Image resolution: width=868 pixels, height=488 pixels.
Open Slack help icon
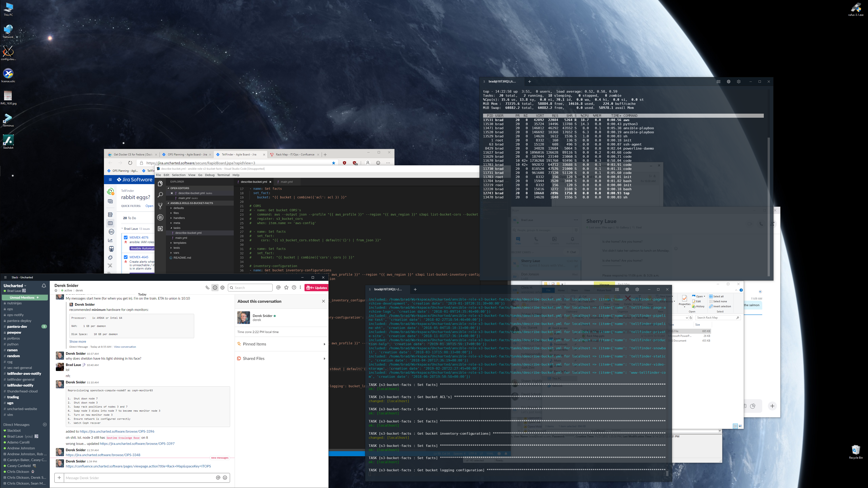(294, 288)
